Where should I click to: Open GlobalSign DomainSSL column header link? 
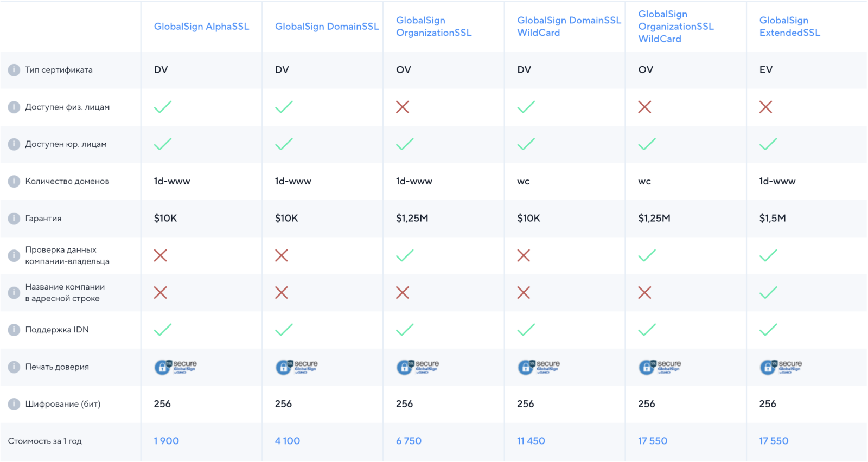tap(327, 27)
